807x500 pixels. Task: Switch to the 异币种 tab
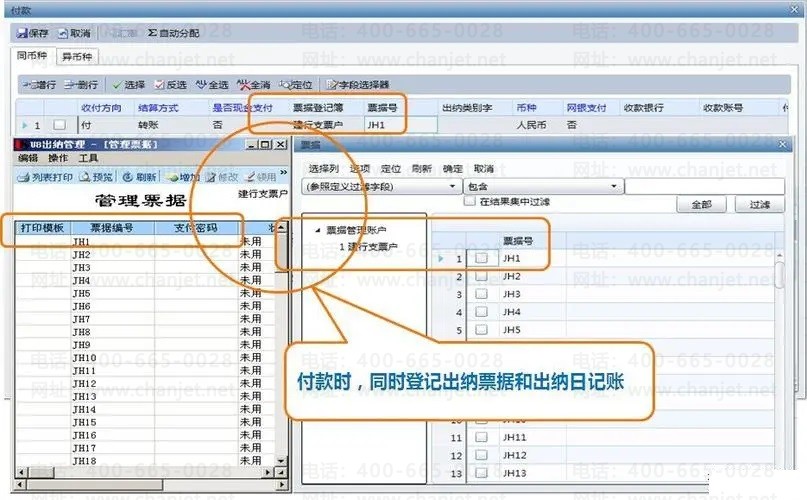(x=77, y=57)
